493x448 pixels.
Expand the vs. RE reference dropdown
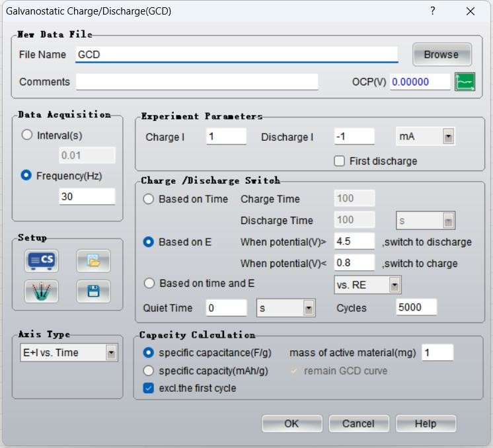(x=395, y=285)
